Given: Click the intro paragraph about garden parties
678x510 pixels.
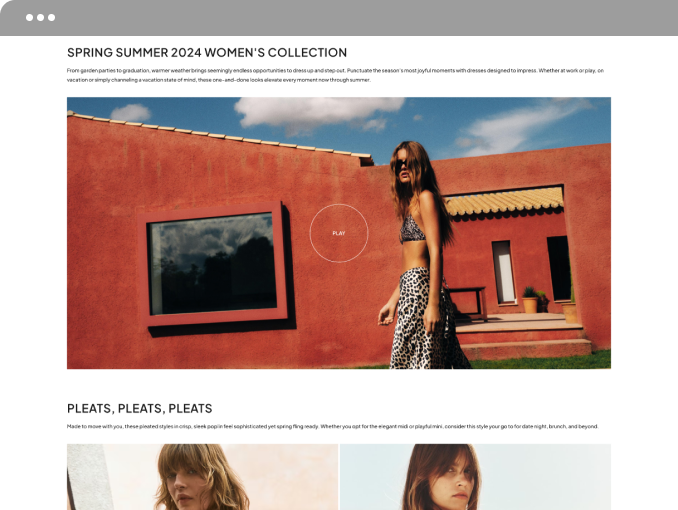Looking at the screenshot, I should click(x=335, y=75).
